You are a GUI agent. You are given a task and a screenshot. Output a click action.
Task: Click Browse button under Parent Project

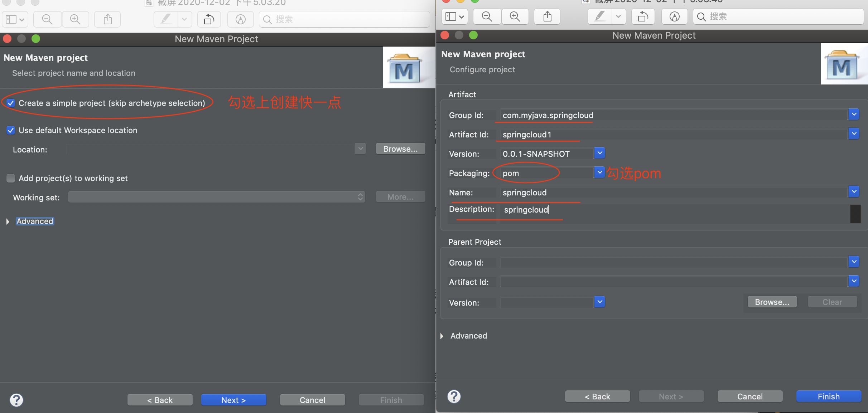pos(772,302)
